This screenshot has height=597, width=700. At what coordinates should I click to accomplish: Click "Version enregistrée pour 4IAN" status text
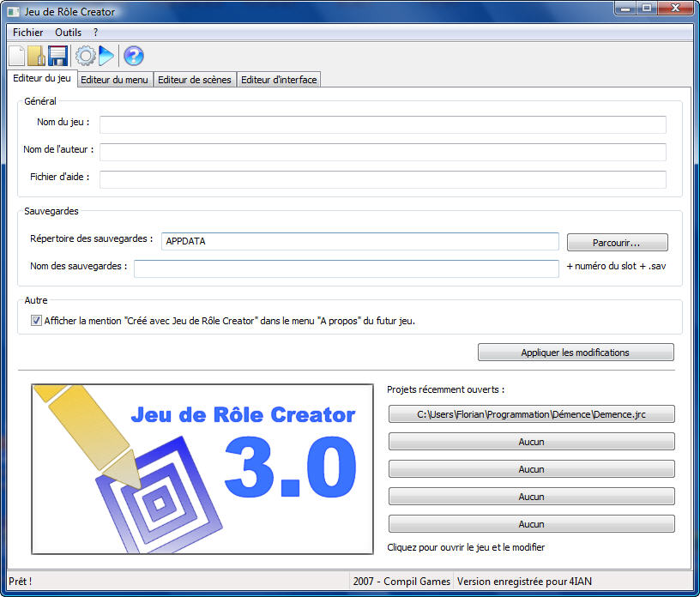click(x=524, y=582)
